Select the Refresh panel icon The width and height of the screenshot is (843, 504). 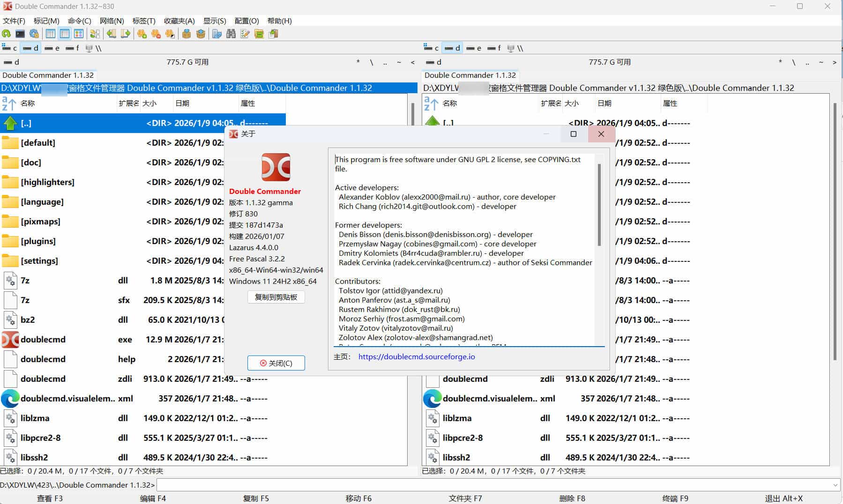tap(7, 34)
